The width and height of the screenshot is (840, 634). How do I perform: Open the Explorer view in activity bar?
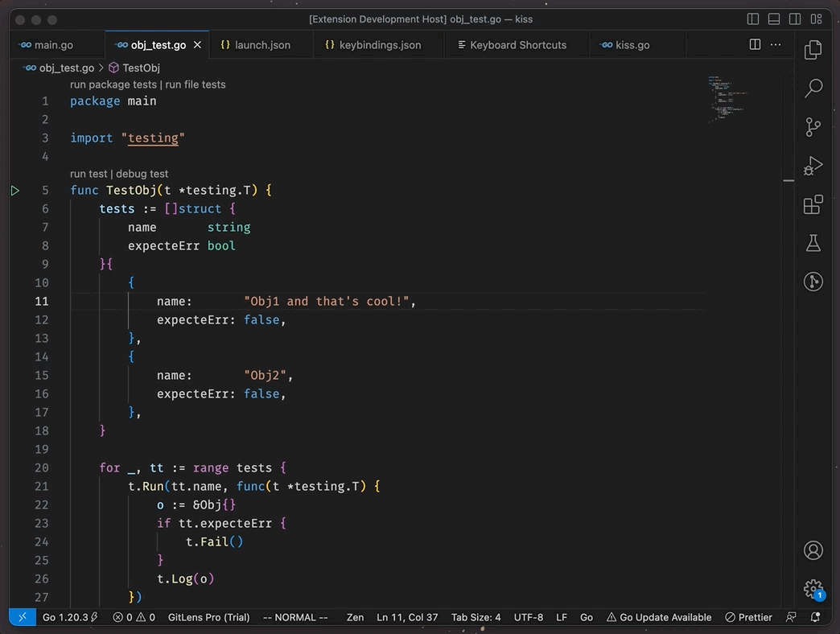[x=813, y=50]
